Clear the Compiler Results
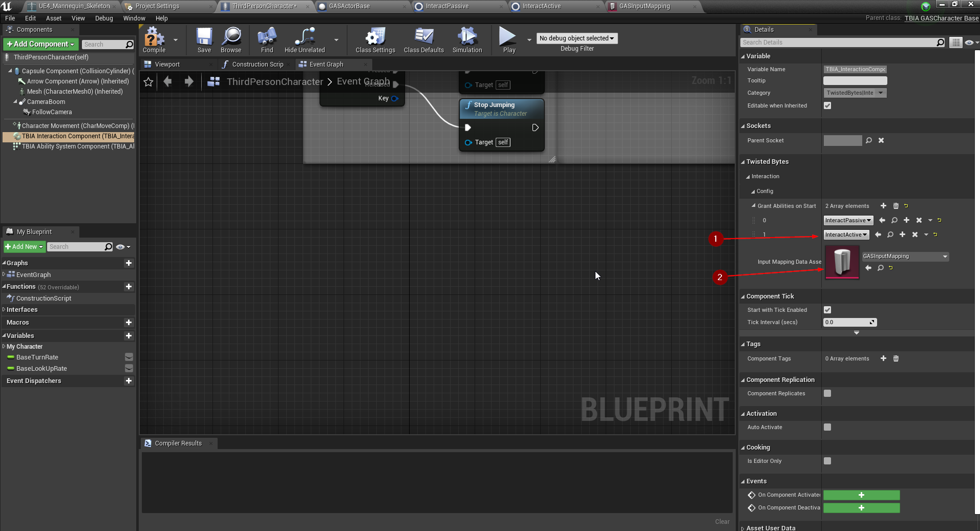 click(722, 522)
